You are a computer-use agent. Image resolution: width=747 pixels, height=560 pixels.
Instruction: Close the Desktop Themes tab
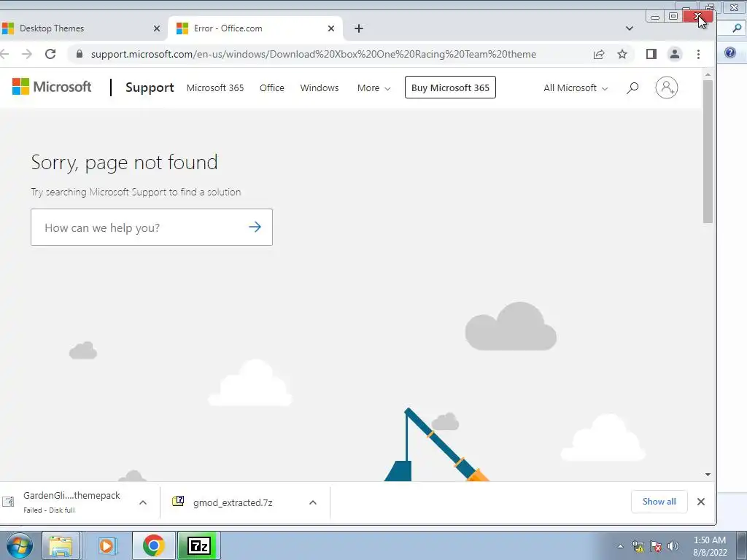157,28
